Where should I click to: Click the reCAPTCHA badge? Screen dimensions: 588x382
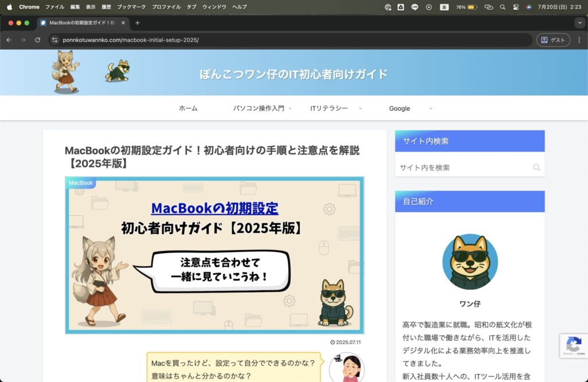(x=574, y=346)
